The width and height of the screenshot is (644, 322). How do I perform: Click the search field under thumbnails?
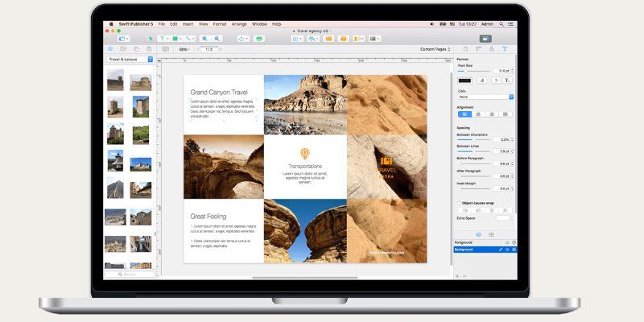tap(130, 274)
